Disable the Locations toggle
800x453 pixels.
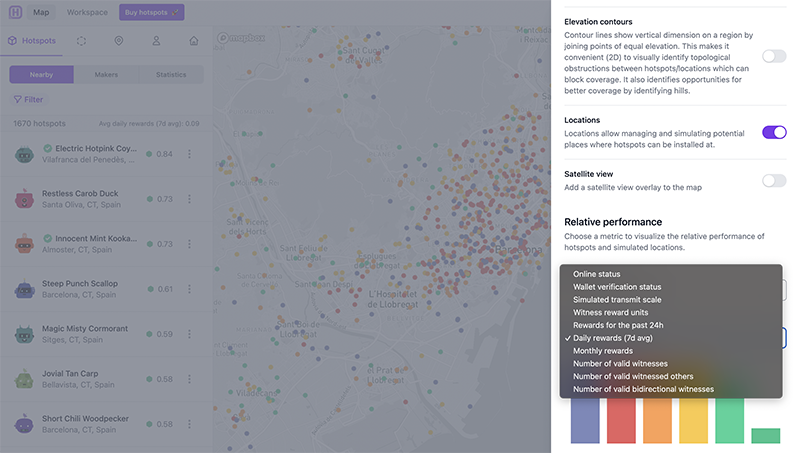pyautogui.click(x=774, y=132)
